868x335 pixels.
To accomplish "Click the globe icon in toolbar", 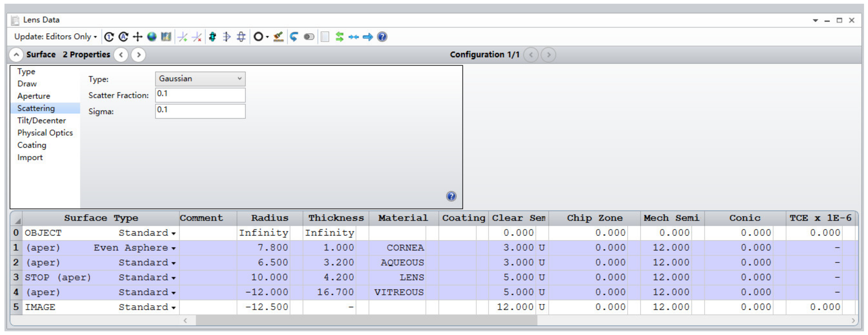I will point(152,37).
